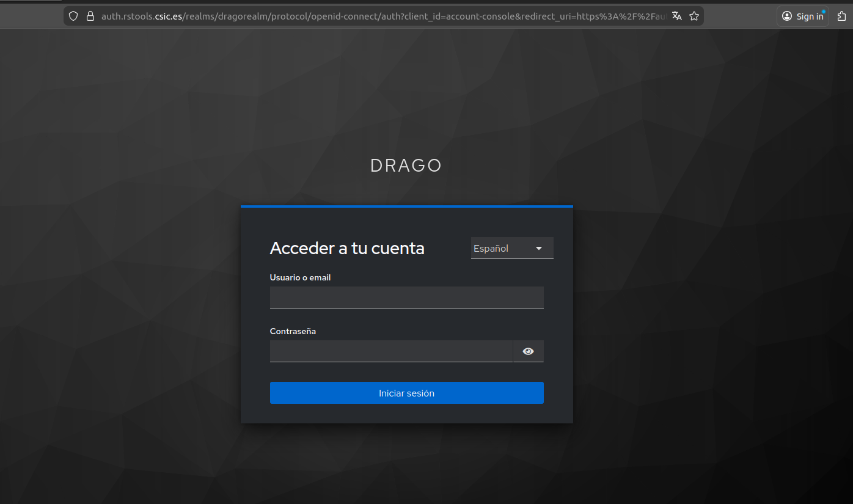This screenshot has height=504, width=853.
Task: Open the browser extensions puzzle icon
Action: tap(843, 16)
